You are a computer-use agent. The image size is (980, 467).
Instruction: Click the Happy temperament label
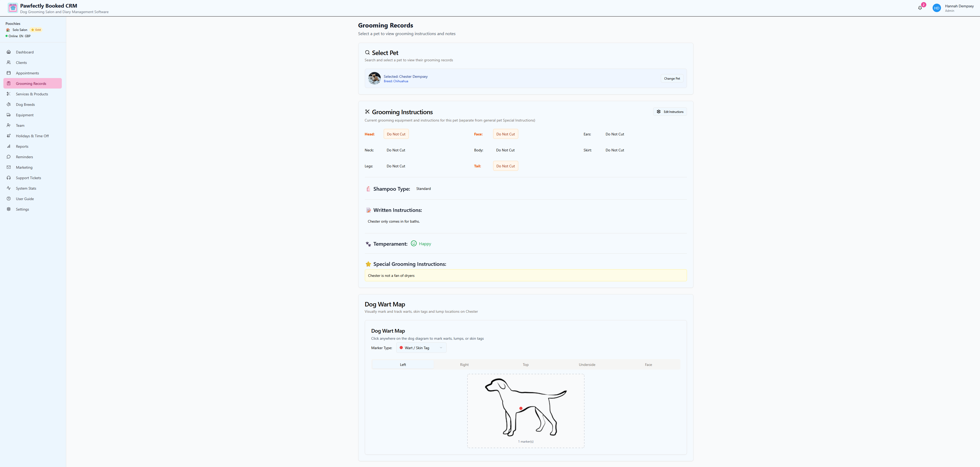click(425, 244)
